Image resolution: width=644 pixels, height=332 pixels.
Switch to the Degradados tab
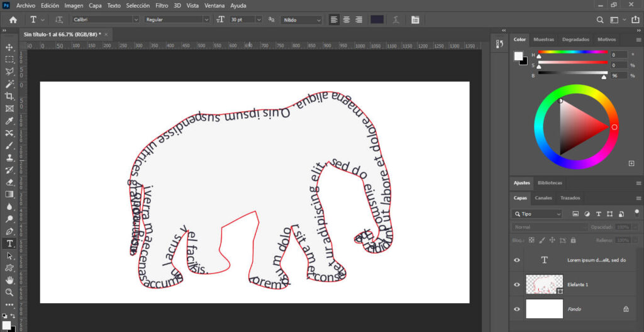click(x=576, y=40)
